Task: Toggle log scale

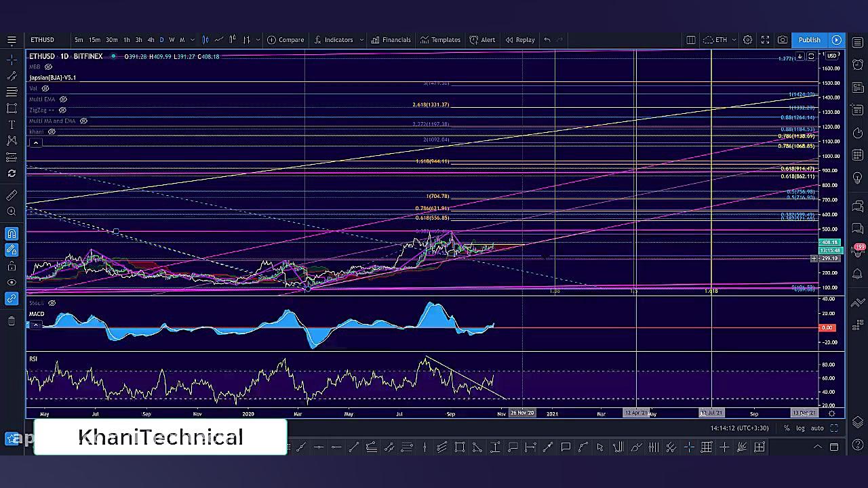Action: point(801,428)
